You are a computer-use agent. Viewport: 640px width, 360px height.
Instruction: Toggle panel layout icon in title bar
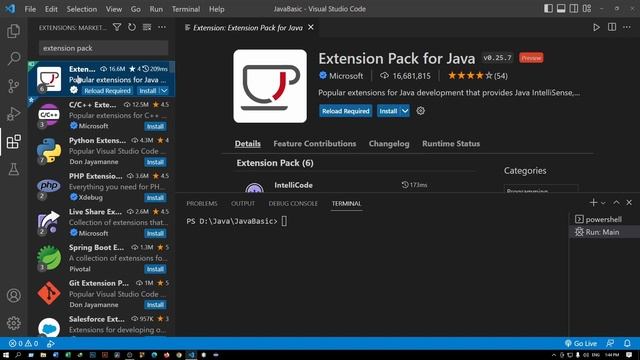[561, 9]
